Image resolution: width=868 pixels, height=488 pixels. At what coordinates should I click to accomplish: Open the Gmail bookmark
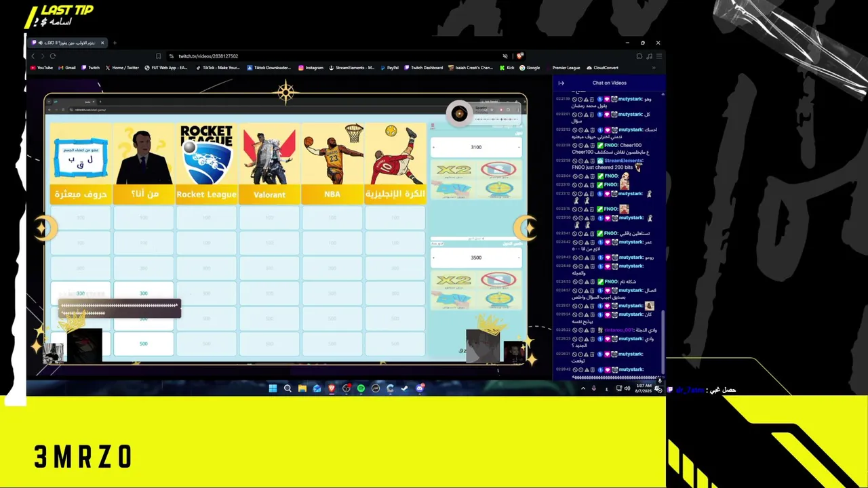[x=67, y=68]
